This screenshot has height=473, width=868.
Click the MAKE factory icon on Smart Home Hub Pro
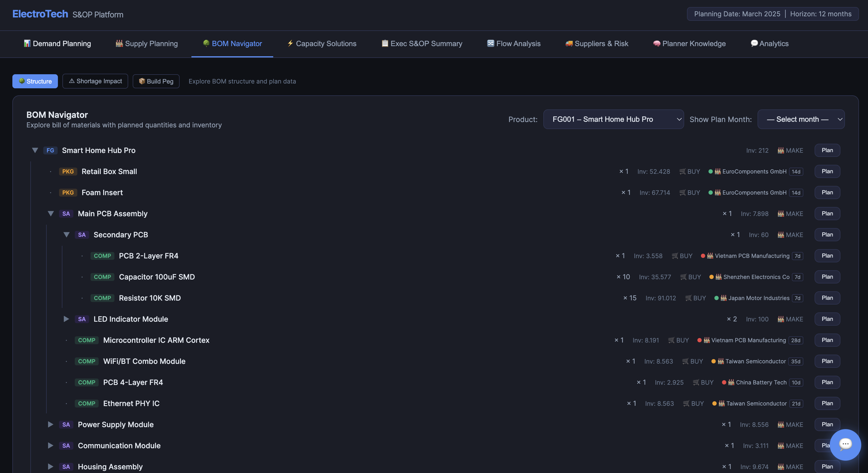[x=781, y=150]
